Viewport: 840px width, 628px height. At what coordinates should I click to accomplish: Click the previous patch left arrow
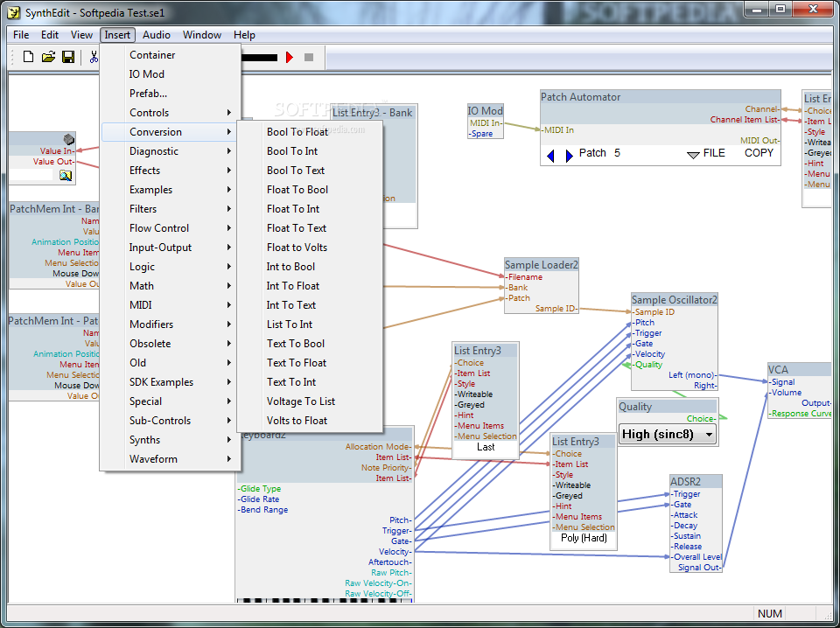(550, 156)
